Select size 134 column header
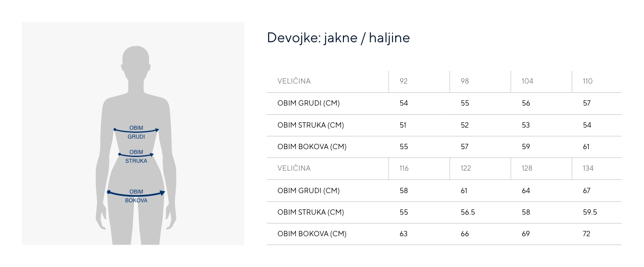The width and height of the screenshot is (644, 267). coord(588,168)
